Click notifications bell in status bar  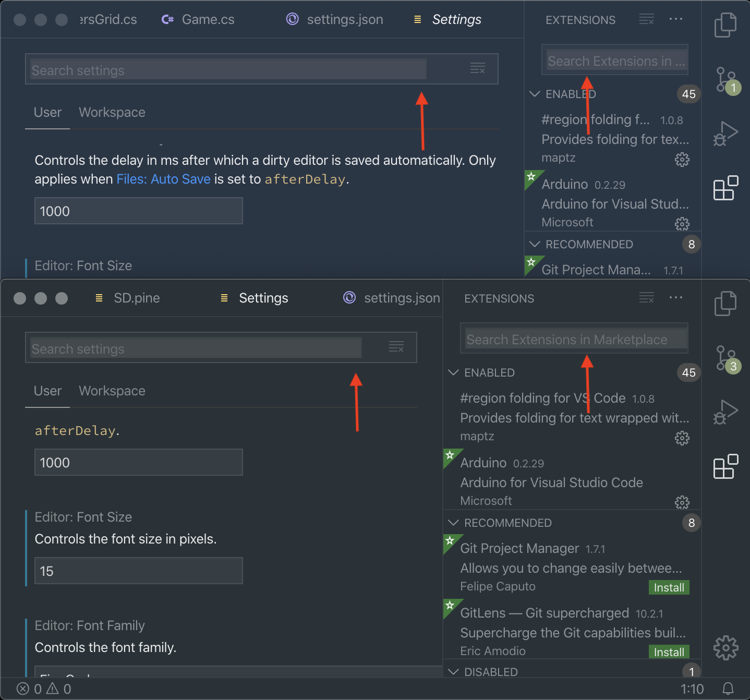[x=728, y=689]
